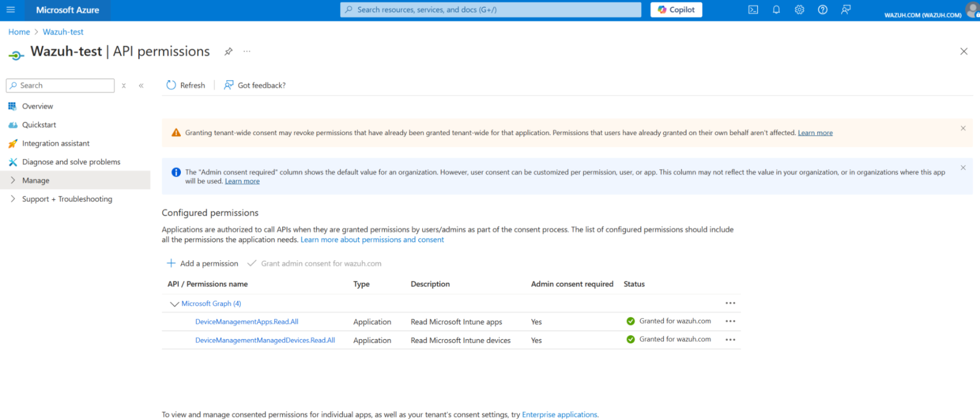The image size is (980, 420).
Task: Refresh the API permissions list
Action: coord(186,85)
